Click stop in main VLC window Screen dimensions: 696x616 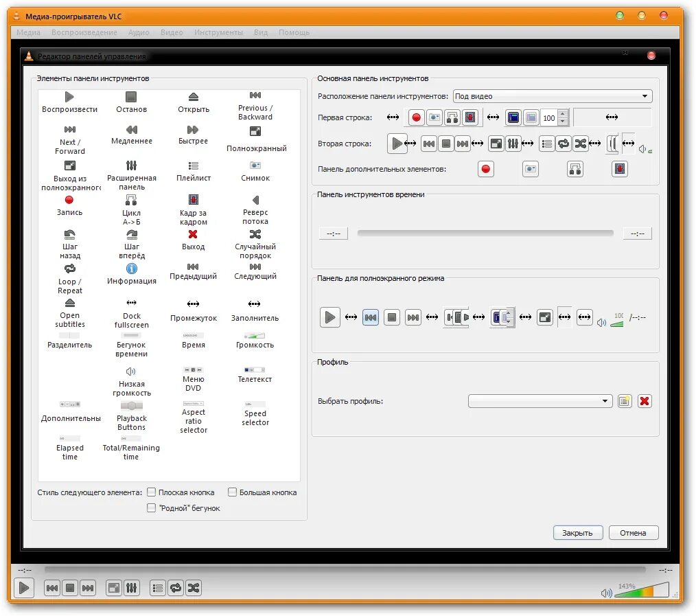(x=70, y=588)
